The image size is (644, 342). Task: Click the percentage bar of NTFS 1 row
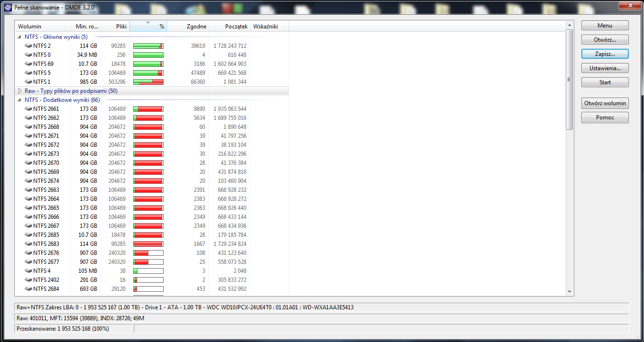[x=148, y=82]
